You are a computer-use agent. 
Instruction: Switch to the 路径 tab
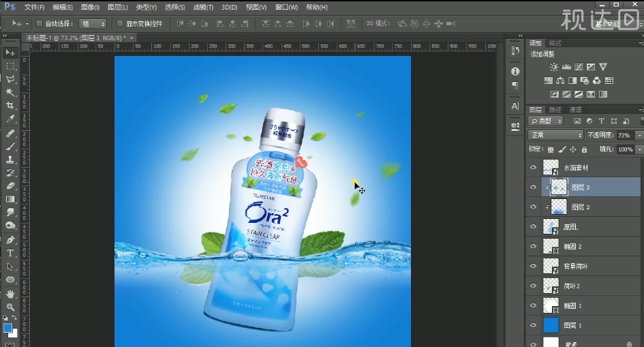[555, 110]
